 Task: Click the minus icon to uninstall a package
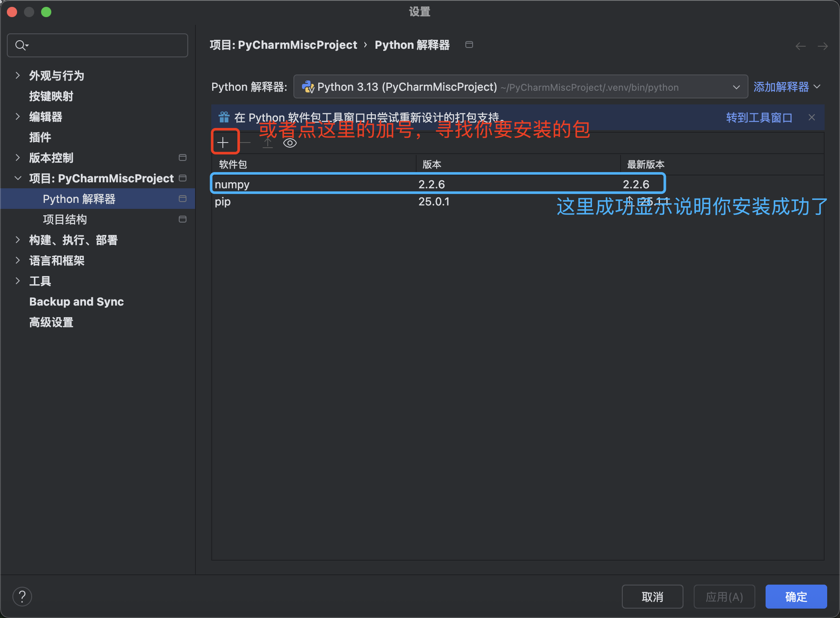(245, 143)
